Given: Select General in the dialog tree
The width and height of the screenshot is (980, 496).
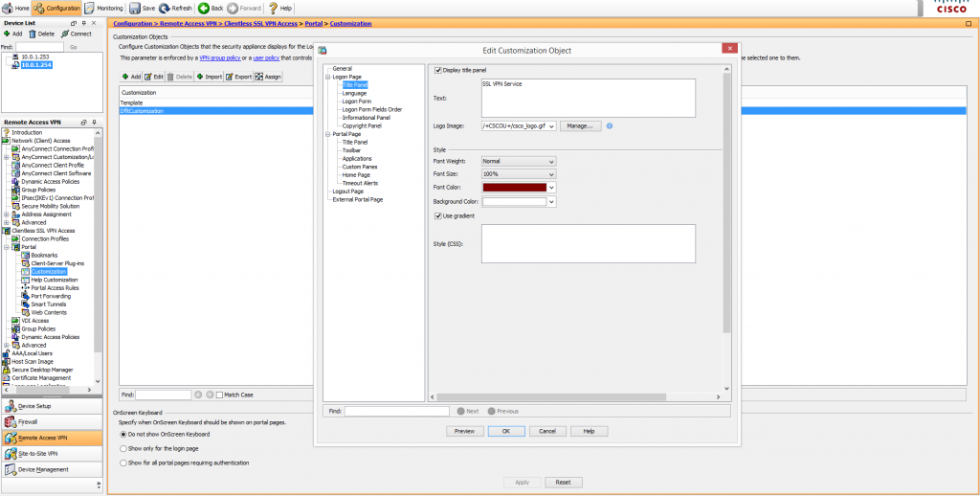Looking at the screenshot, I should 343,68.
